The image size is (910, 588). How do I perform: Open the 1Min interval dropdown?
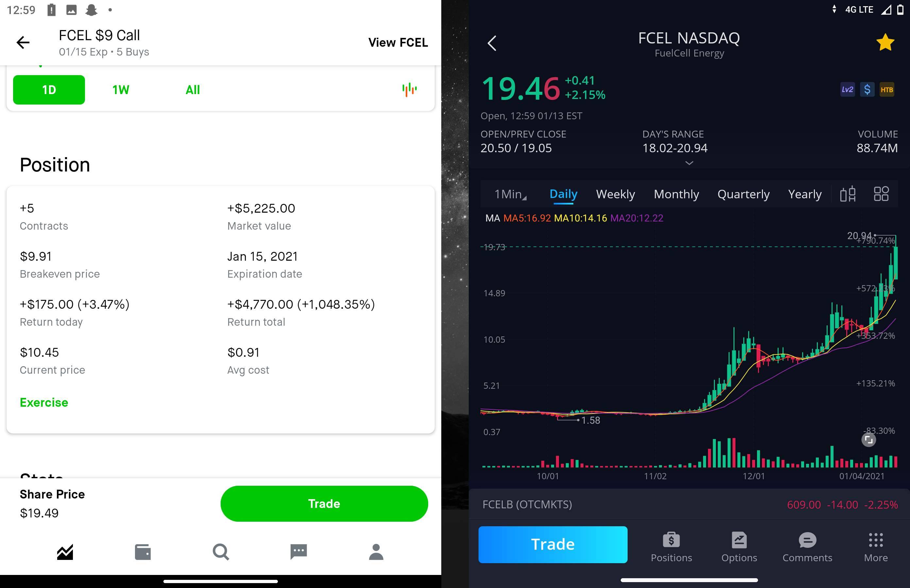click(x=510, y=194)
